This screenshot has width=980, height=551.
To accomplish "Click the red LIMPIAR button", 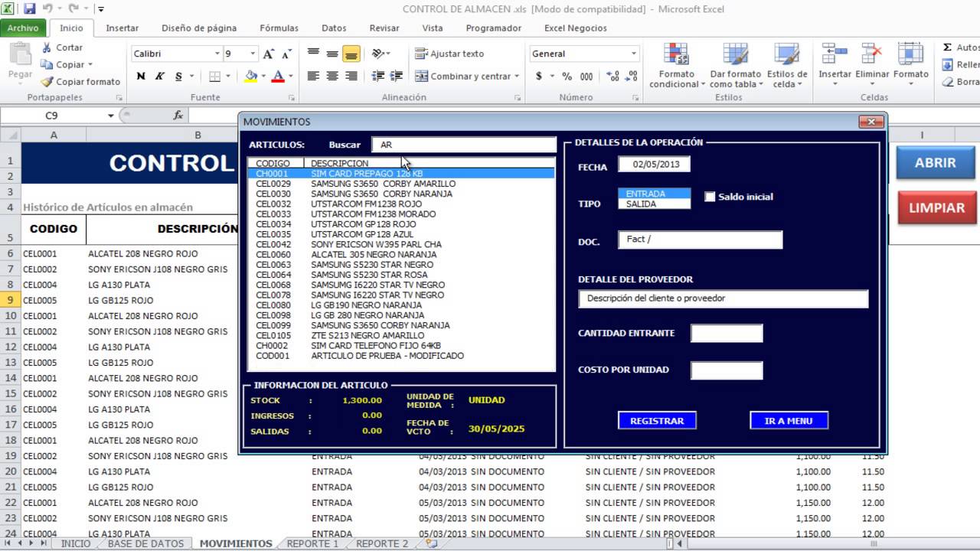I will pos(936,207).
